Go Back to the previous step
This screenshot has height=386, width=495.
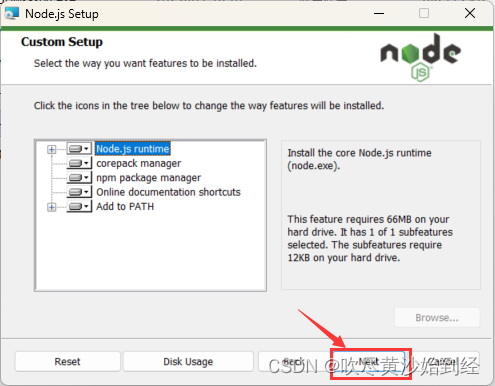pos(293,361)
